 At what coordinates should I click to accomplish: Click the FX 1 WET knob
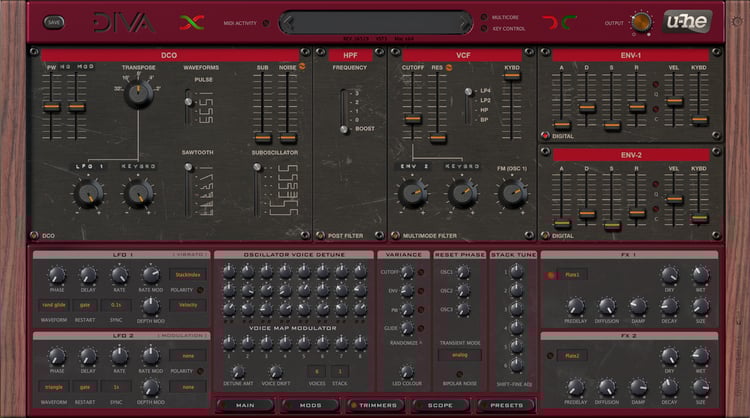700,275
